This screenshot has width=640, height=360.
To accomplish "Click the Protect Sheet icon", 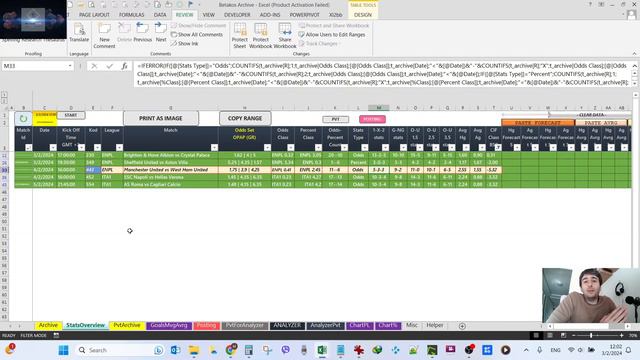I will click(x=240, y=36).
